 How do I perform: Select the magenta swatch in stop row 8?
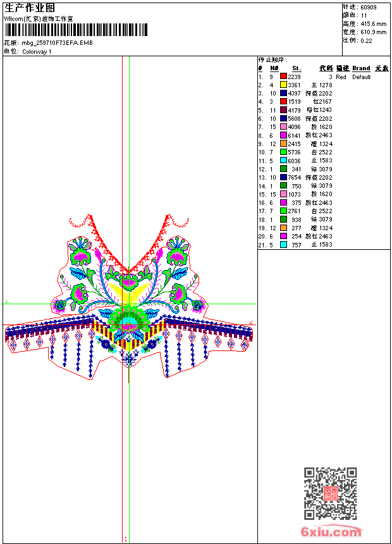283,135
